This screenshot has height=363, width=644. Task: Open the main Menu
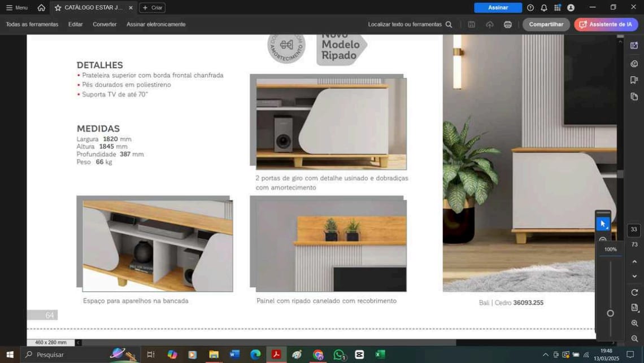coord(17,7)
